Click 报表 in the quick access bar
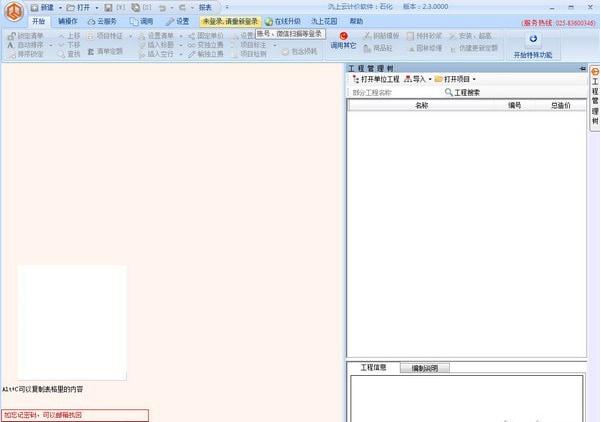Image resolution: width=601 pixels, height=422 pixels. [205, 7]
